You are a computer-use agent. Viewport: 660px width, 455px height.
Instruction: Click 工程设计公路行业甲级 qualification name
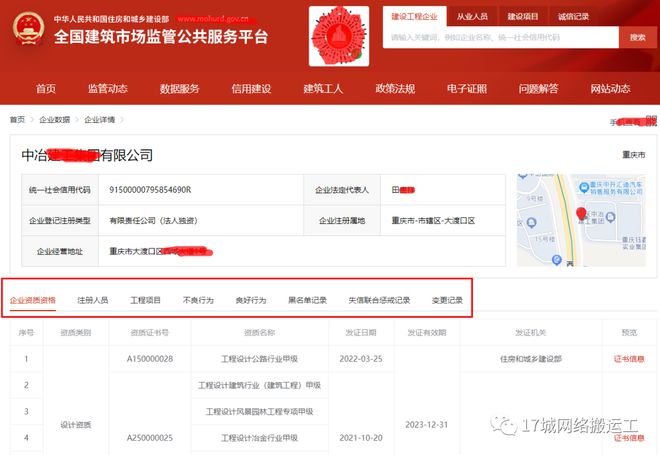pyautogui.click(x=259, y=359)
